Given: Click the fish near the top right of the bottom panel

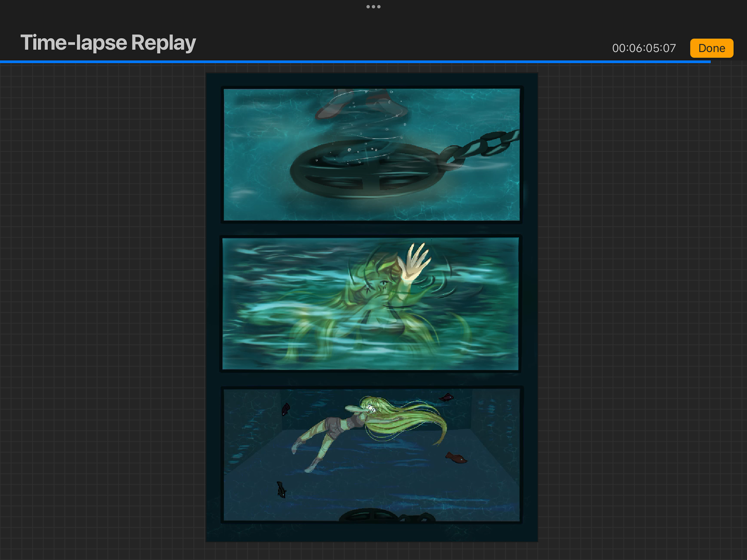Looking at the screenshot, I should click(447, 397).
